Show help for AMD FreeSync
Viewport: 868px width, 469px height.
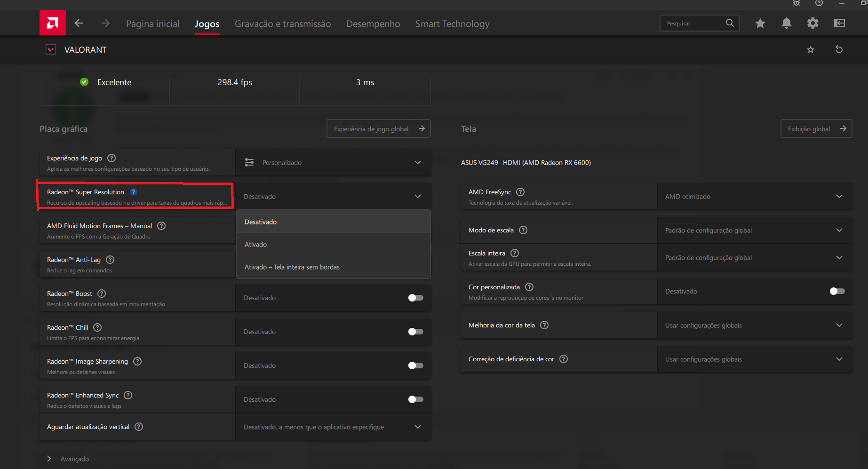point(520,192)
